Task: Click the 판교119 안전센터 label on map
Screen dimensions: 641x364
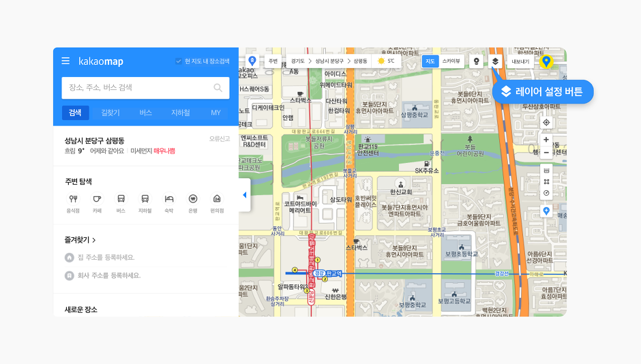Action: click(368, 149)
